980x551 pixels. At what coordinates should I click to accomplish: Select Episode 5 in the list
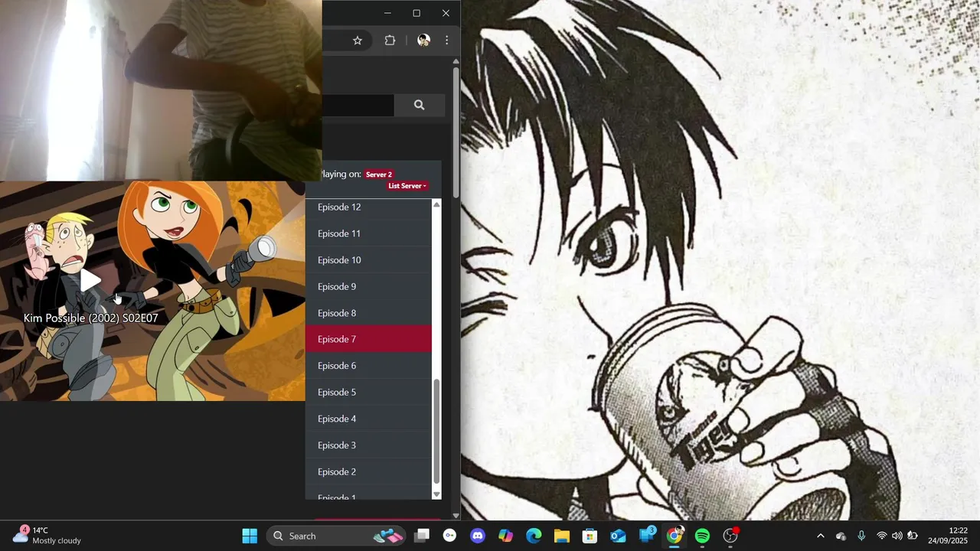[x=368, y=392]
